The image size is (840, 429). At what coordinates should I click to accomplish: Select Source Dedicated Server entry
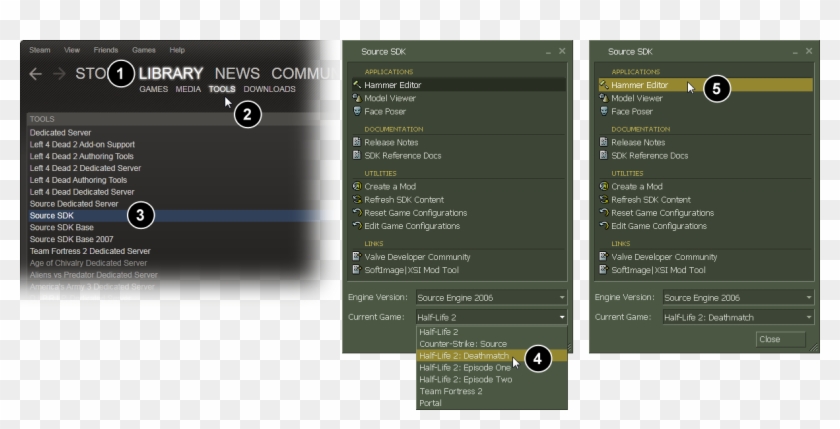74,204
